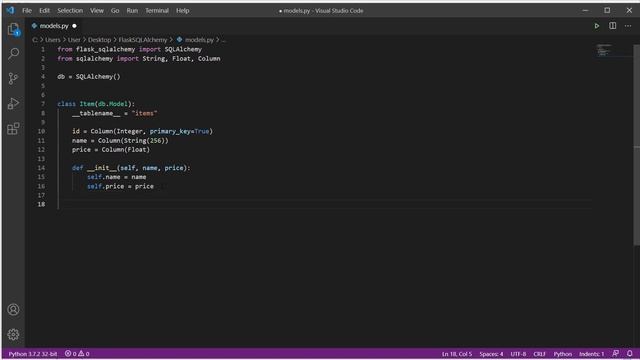Screen dimensions: 640x360
Task: Click the VS Code logo icon
Action: click(10, 10)
